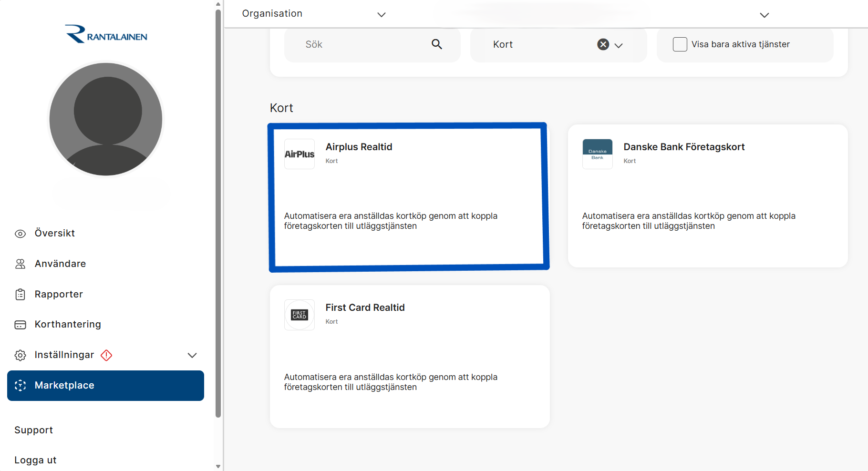Click the sidebar scrollbar up arrow
The height and width of the screenshot is (471, 868).
point(218,4)
